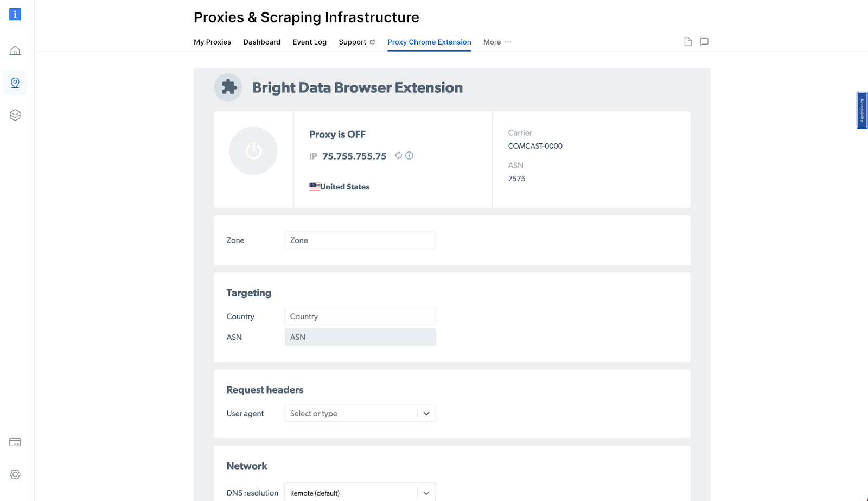This screenshot has height=501, width=868.
Task: Open the Select or type user agent box
Action: [360, 414]
